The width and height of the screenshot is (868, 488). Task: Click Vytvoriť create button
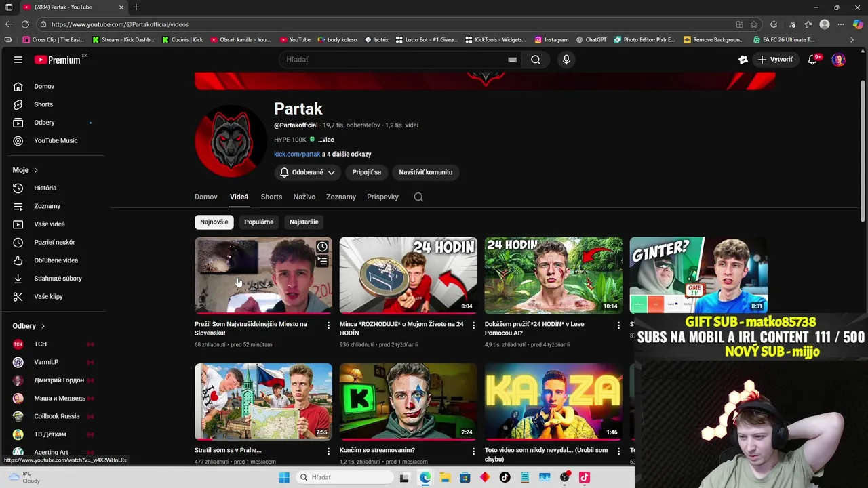click(775, 60)
